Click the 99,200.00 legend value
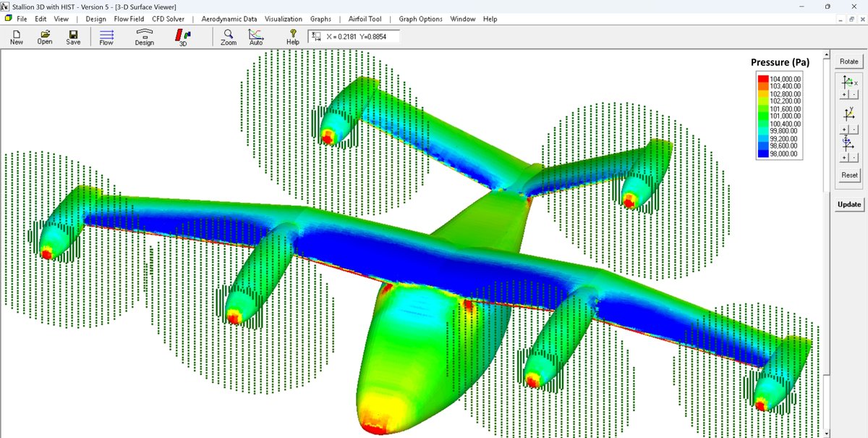Screen dimensions: 868x438 784,139
